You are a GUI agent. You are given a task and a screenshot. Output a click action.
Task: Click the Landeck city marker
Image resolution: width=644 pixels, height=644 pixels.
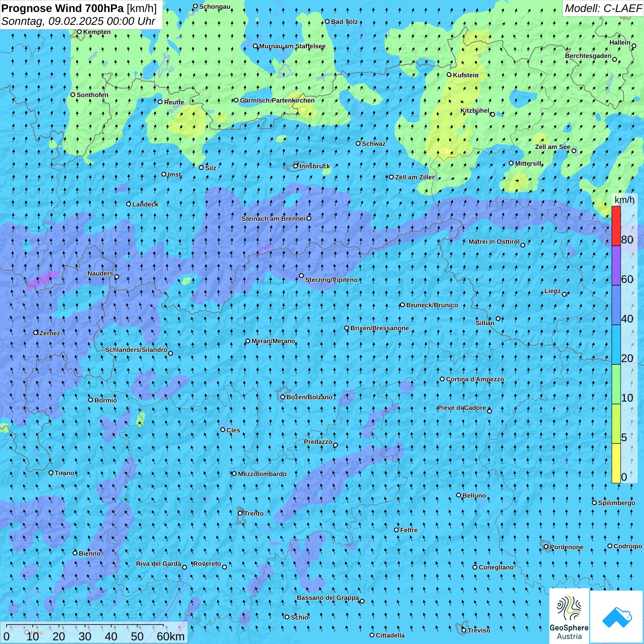128,204
